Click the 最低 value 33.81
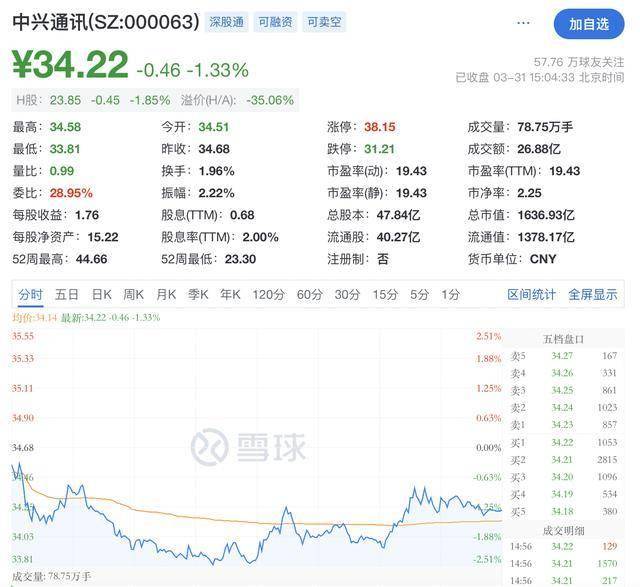 (x=65, y=149)
